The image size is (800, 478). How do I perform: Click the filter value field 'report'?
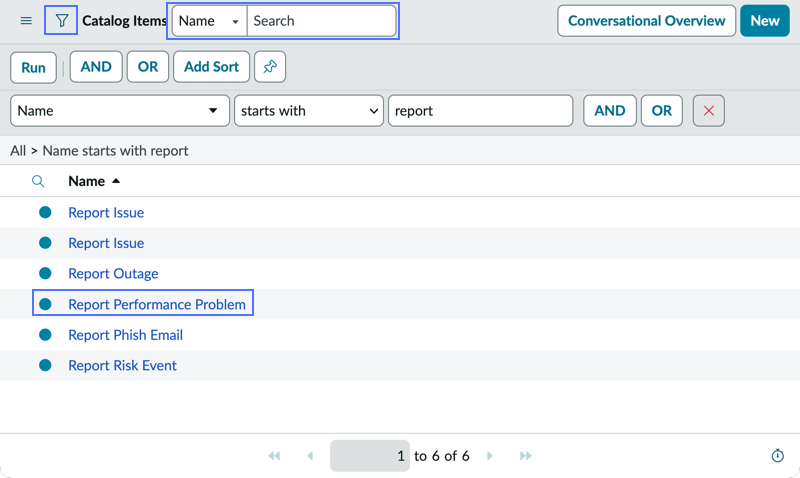(481, 111)
